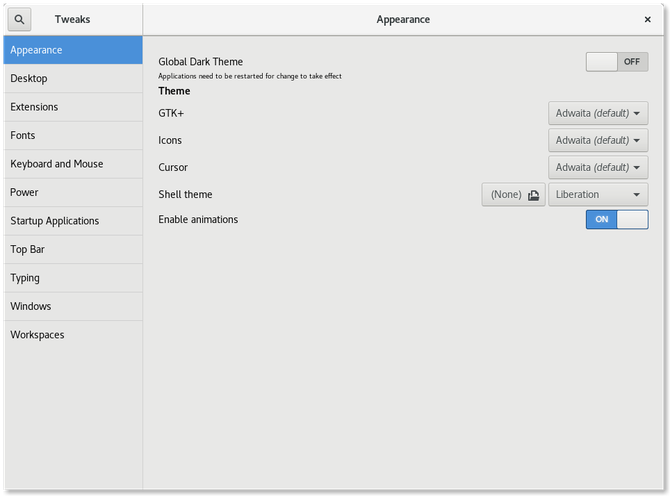Close the Tweaks window
The width and height of the screenshot is (670, 496).
[647, 19]
